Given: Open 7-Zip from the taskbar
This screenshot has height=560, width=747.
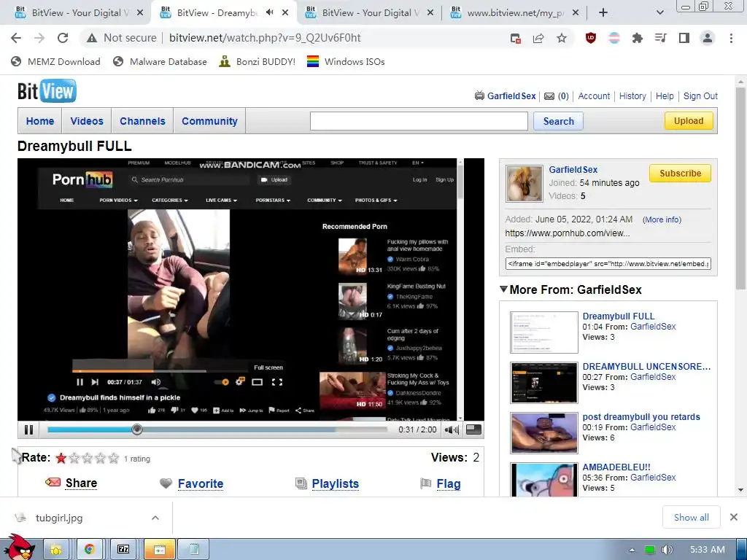Looking at the screenshot, I should pos(123,550).
